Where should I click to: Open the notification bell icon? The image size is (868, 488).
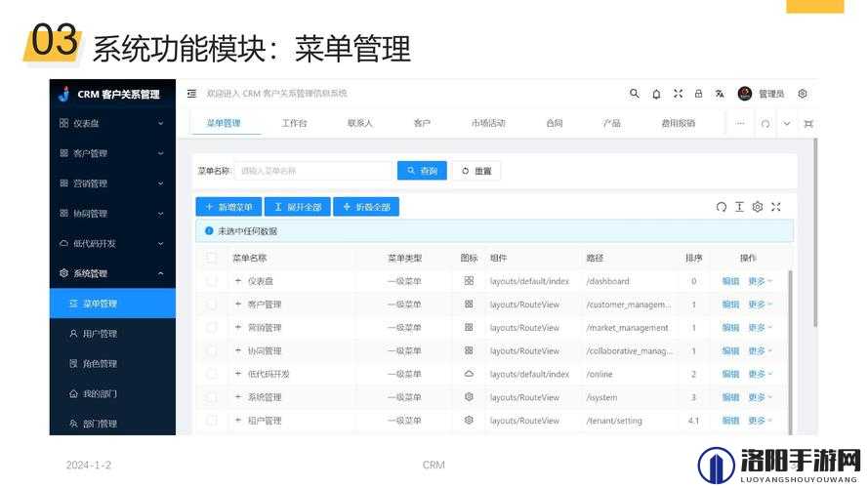pos(656,94)
